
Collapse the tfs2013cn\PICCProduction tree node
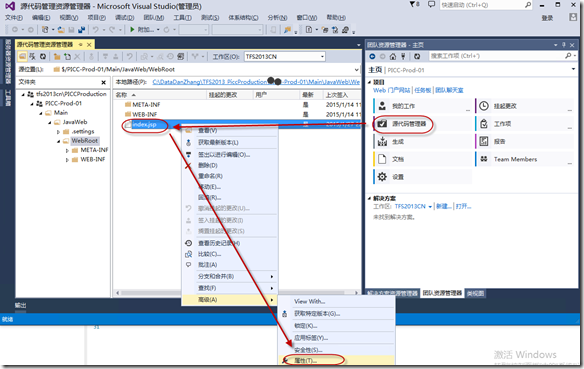23,94
